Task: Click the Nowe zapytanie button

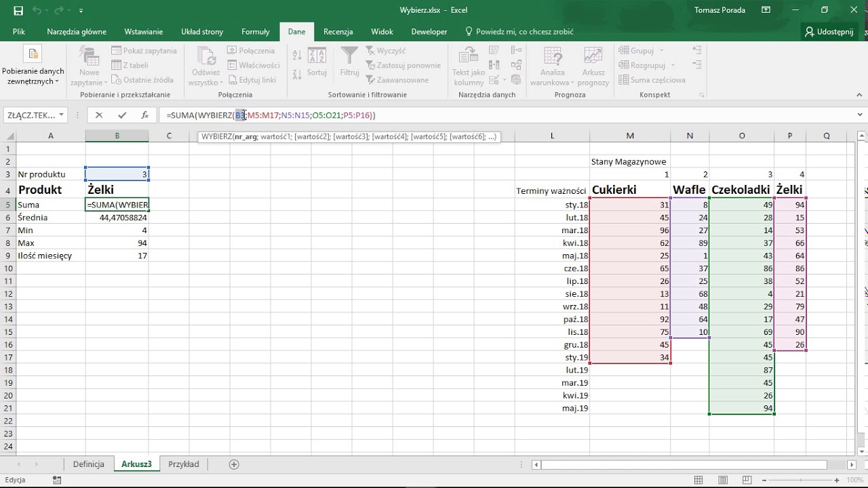Action: coord(90,66)
